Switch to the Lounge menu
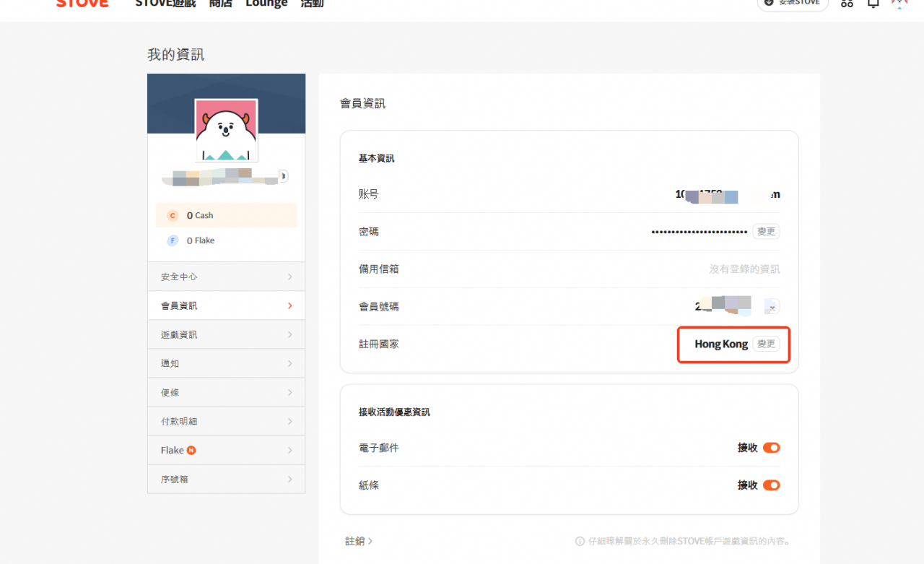Image resolution: width=924 pixels, height=564 pixels. click(x=266, y=4)
